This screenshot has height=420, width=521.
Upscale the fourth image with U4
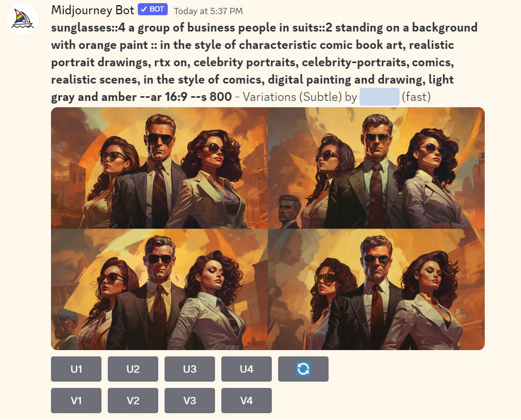[x=247, y=369]
